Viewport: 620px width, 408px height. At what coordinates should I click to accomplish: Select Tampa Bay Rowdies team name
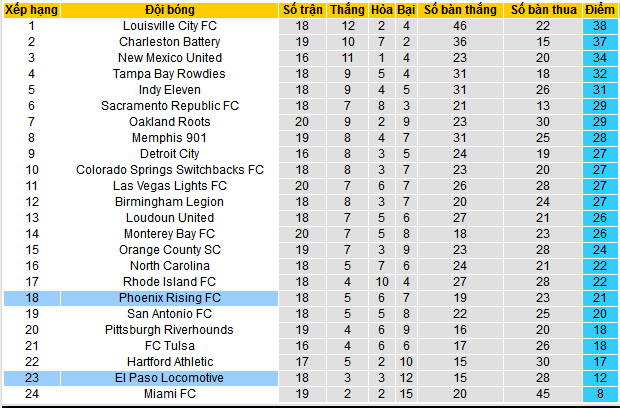pyautogui.click(x=170, y=74)
